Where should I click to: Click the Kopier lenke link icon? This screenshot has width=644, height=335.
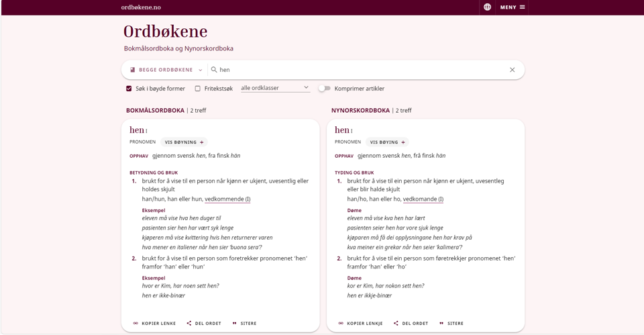pos(136,324)
